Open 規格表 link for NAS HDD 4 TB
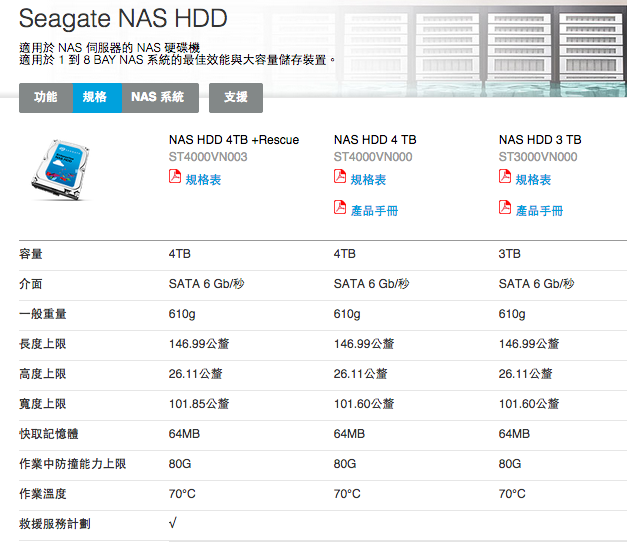The height and width of the screenshot is (542, 627). pos(368,180)
